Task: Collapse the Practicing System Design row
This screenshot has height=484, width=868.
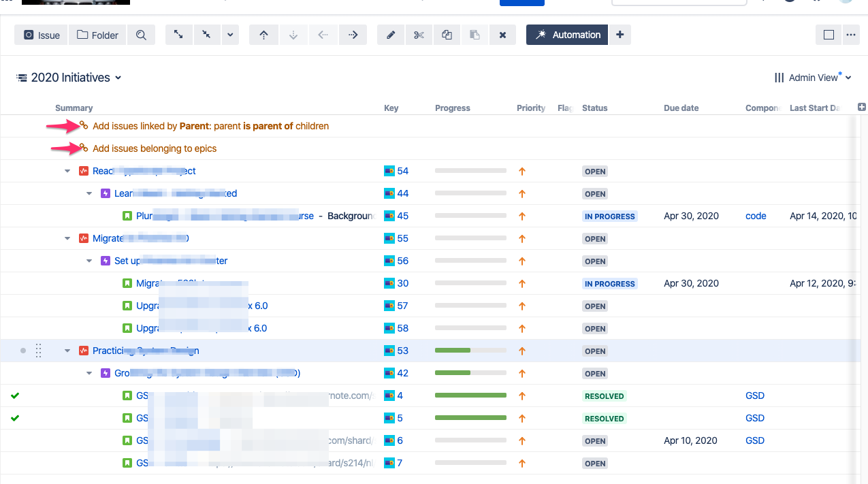Action: [x=67, y=351]
